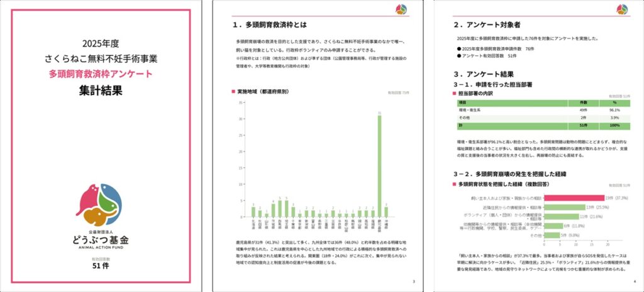Click the 3.9% table cell
The height and width of the screenshot is (292, 644).
[615, 118]
